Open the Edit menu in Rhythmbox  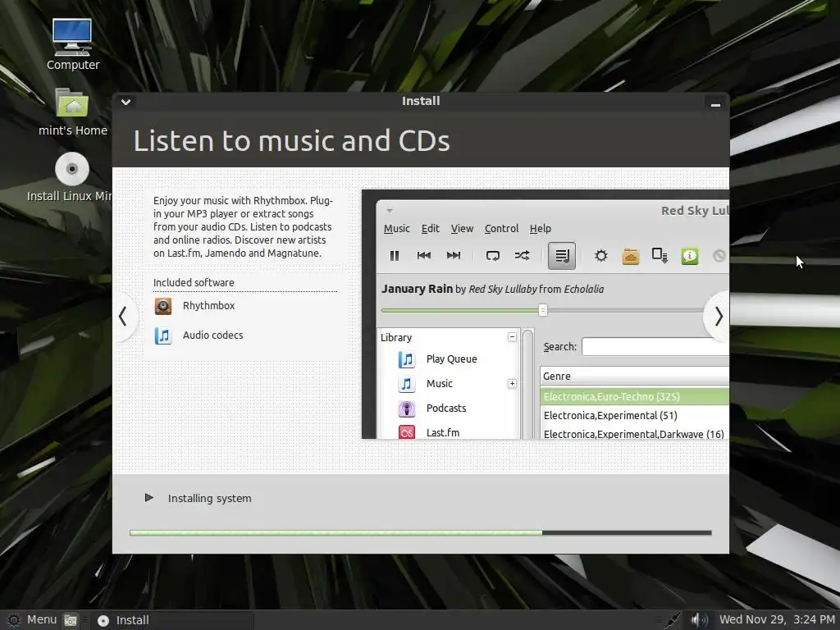click(430, 229)
